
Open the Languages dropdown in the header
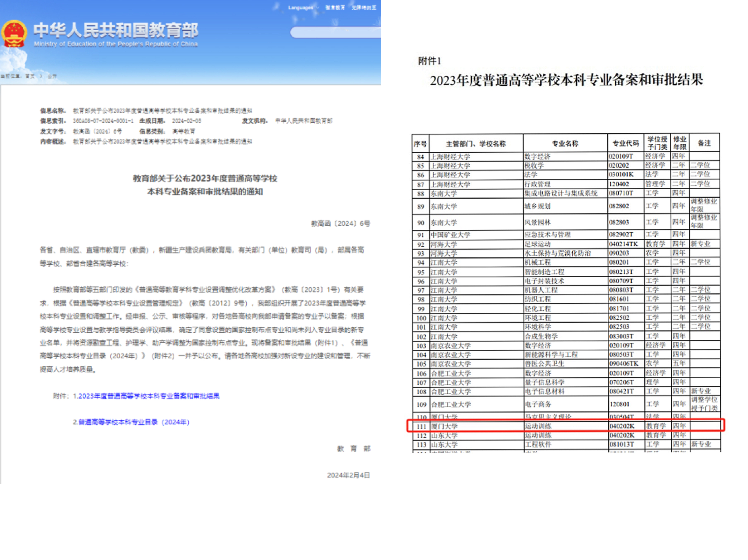pyautogui.click(x=300, y=7)
